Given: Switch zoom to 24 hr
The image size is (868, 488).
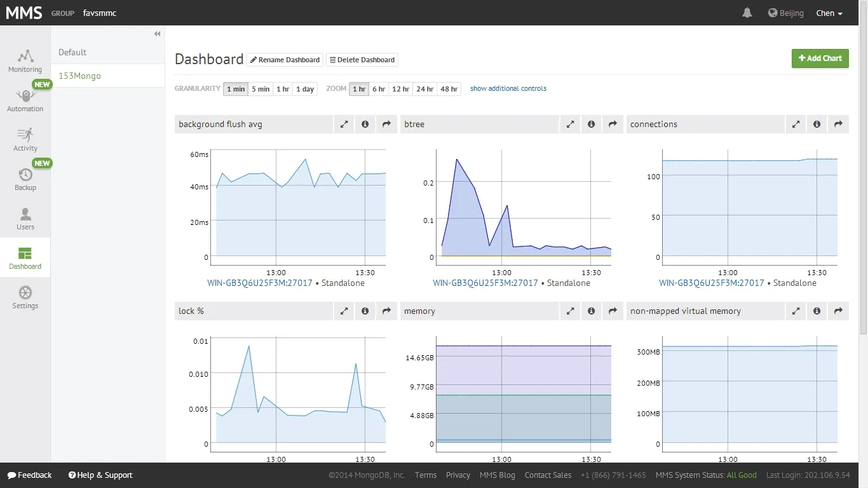Looking at the screenshot, I should (424, 89).
